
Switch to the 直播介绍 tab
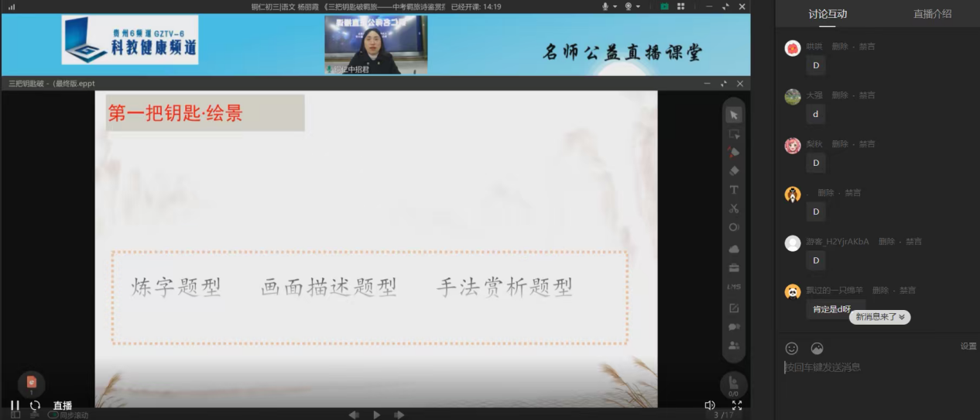coord(932,14)
